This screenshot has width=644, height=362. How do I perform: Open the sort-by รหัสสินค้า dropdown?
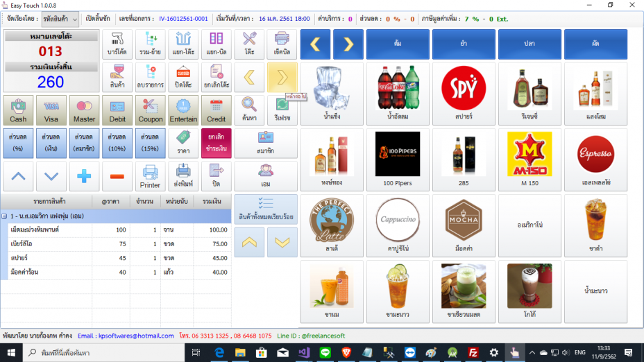click(x=60, y=19)
